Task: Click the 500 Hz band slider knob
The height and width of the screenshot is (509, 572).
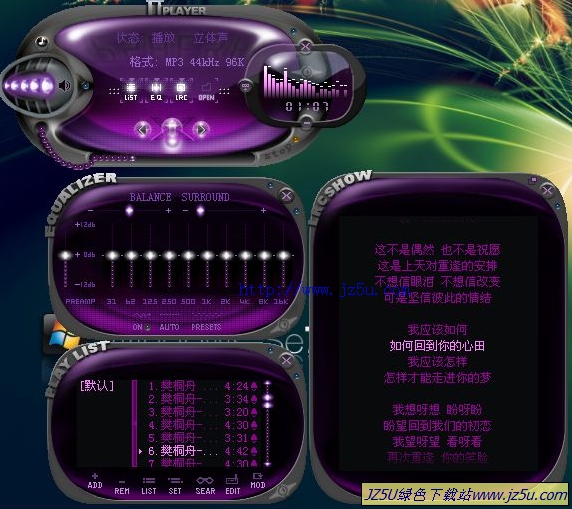Action: (x=188, y=255)
